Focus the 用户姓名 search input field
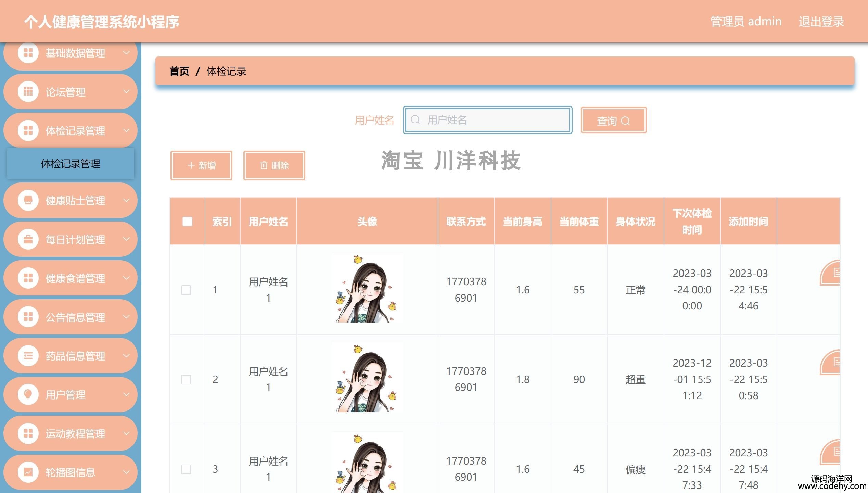Viewport: 868px width, 493px height. [x=487, y=120]
